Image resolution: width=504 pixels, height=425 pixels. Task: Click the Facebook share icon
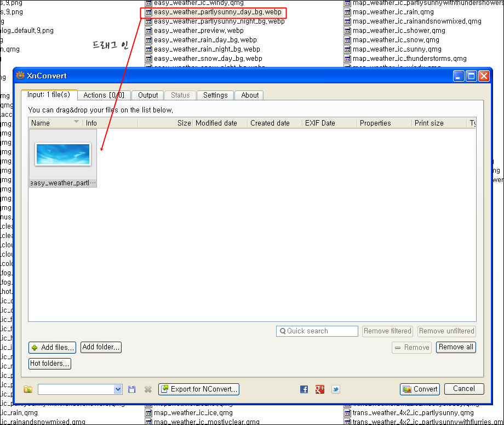[304, 389]
